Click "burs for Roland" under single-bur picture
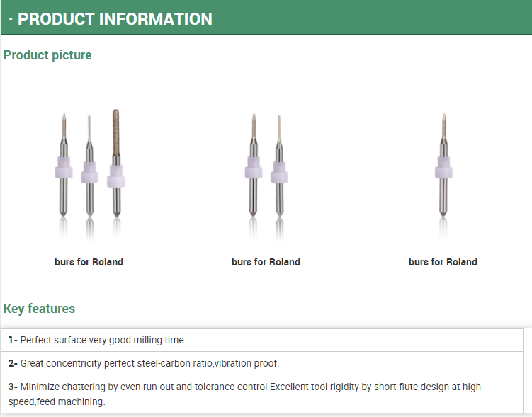This screenshot has width=532, height=417. click(x=443, y=262)
